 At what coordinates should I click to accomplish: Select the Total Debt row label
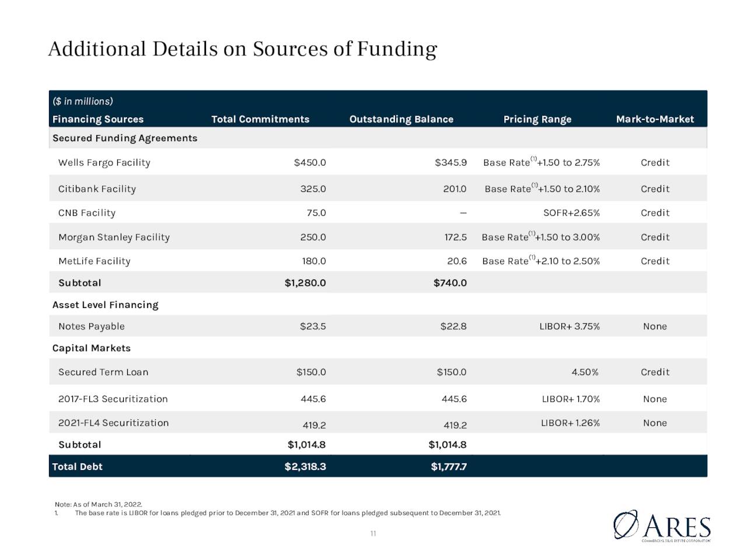[x=77, y=467]
